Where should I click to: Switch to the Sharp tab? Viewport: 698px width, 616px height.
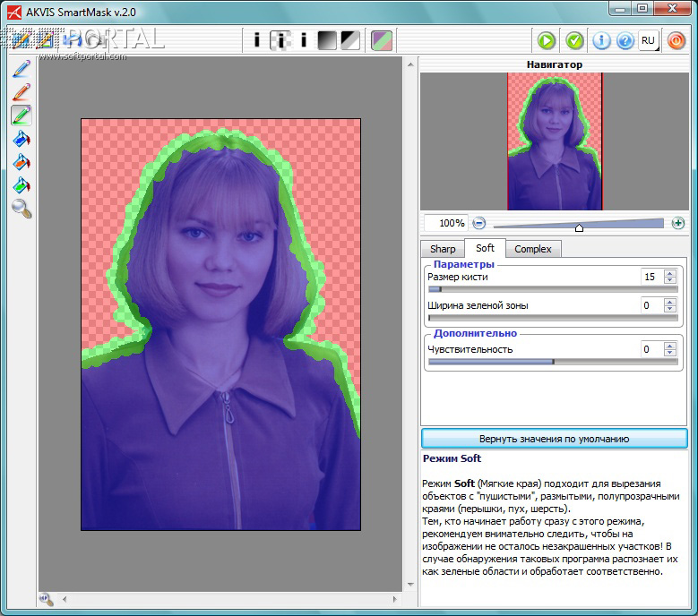443,249
